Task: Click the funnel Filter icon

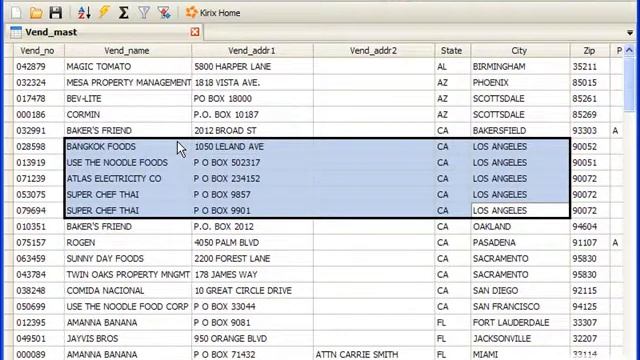Action: (144, 13)
